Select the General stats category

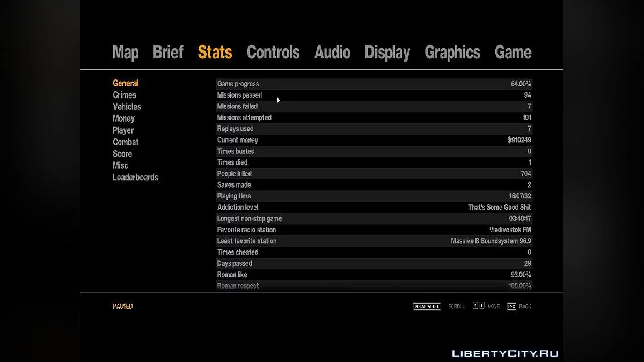tap(126, 83)
